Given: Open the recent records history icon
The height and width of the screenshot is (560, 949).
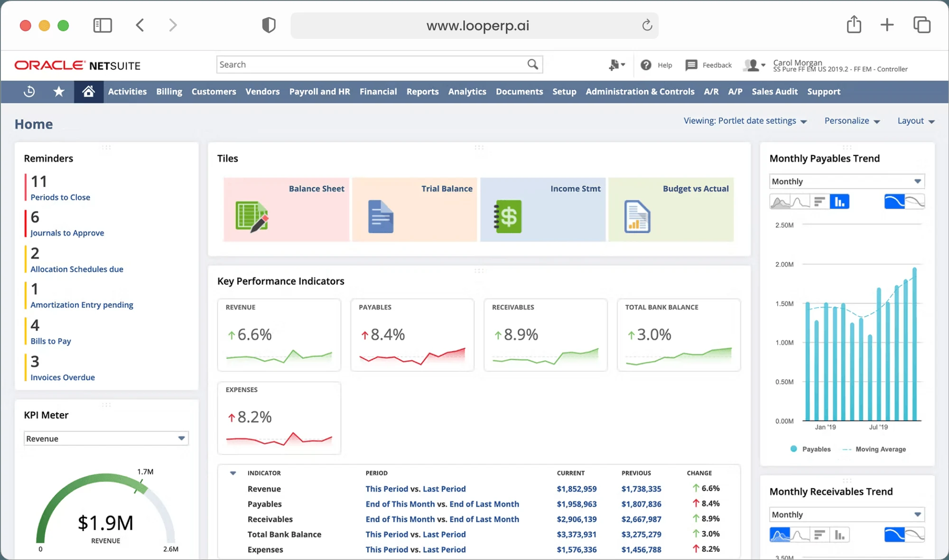Looking at the screenshot, I should pos(29,92).
